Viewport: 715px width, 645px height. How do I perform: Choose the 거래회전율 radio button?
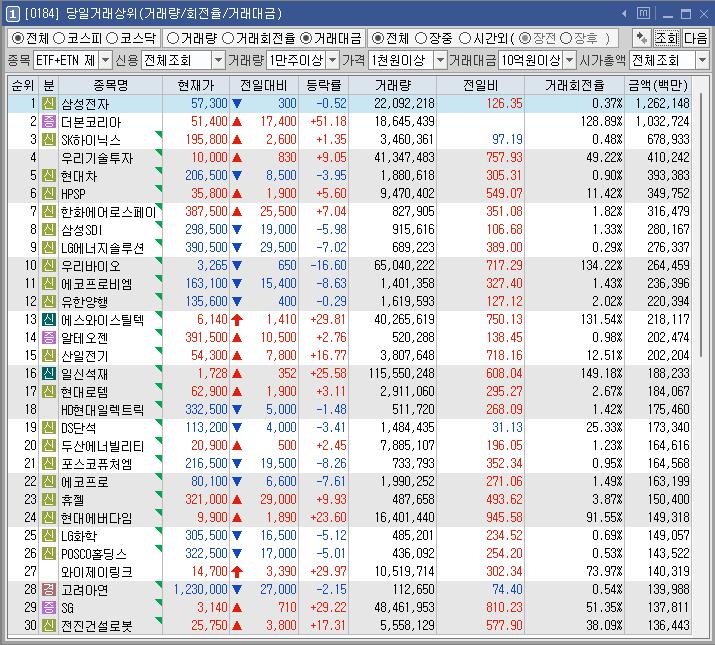228,38
